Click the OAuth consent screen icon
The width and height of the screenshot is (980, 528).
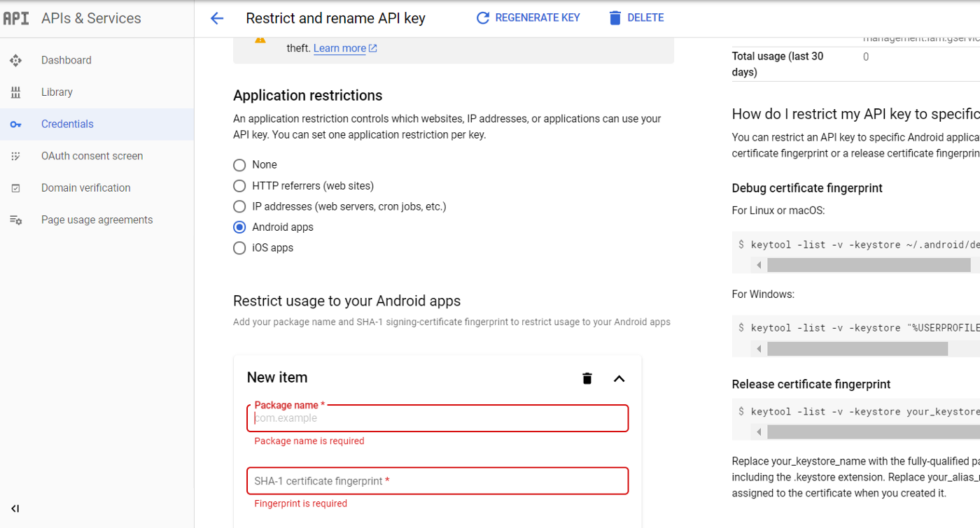15,156
